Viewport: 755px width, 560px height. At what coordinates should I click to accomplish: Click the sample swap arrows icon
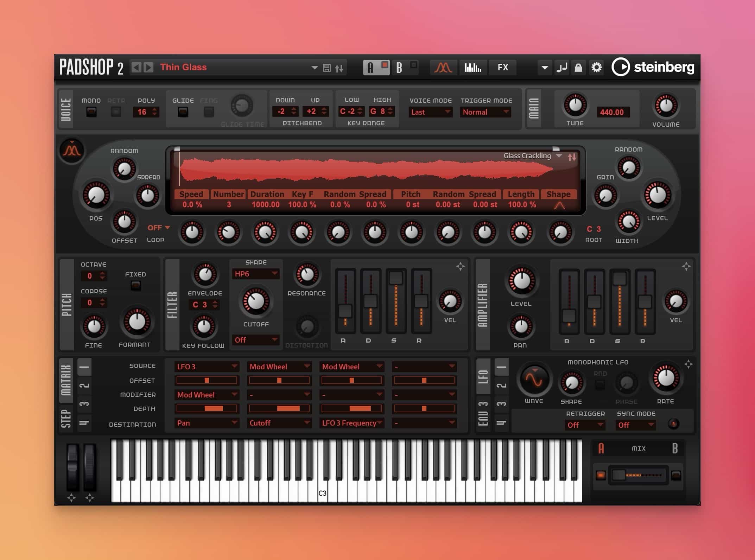point(572,157)
